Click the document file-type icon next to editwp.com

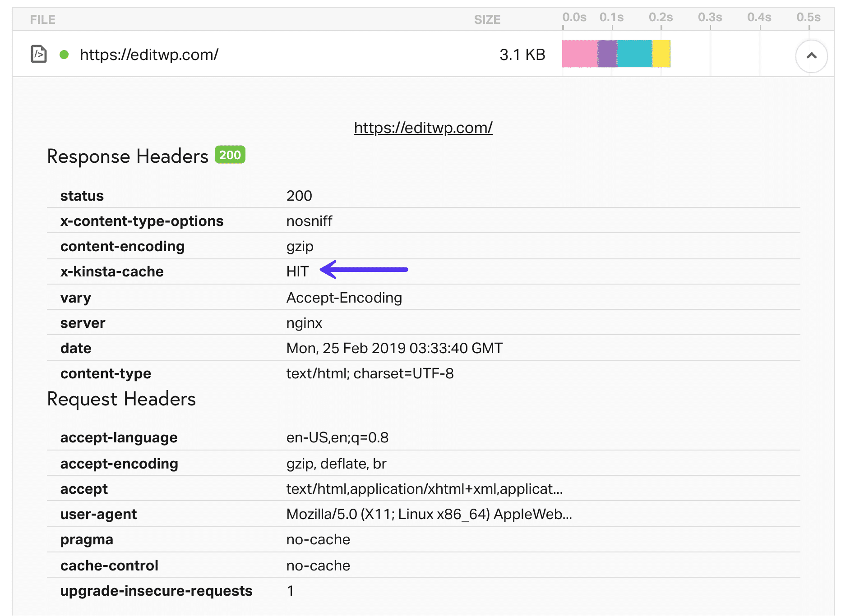pos(38,54)
